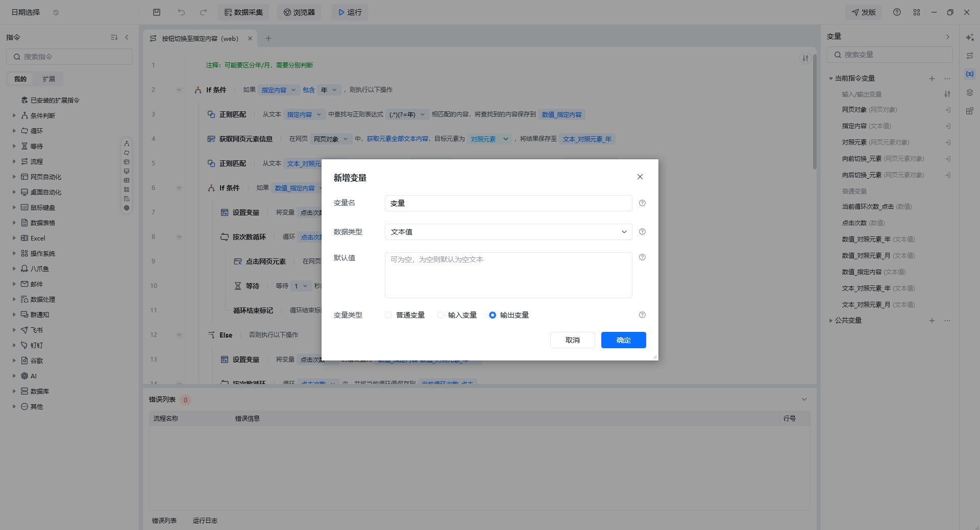Expand the 循环 category
980x530 pixels.
pos(14,131)
